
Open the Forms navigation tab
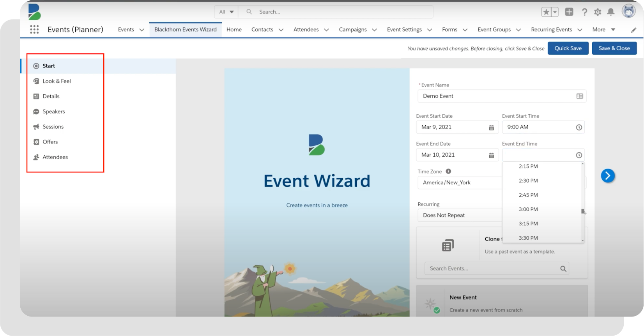[x=449, y=30]
